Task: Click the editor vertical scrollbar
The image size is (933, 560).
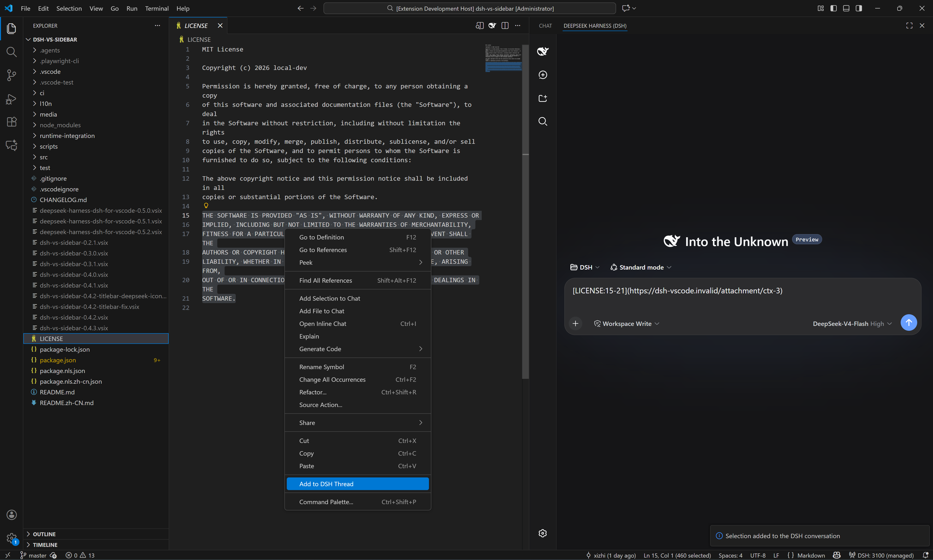Action: [x=525, y=211]
